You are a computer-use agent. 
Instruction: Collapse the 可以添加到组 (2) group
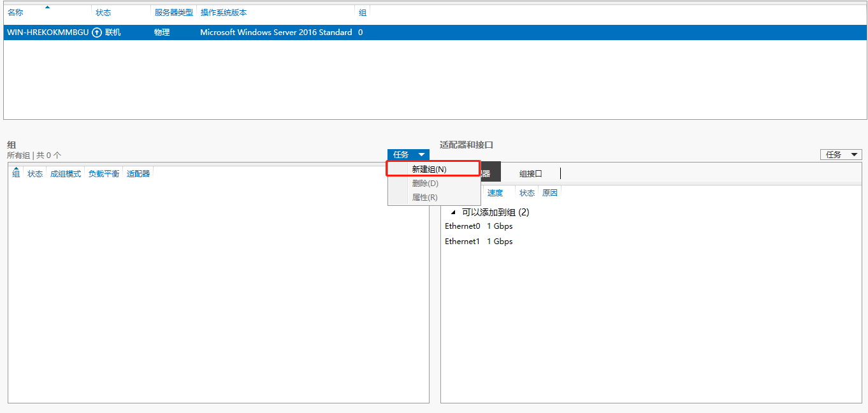453,212
